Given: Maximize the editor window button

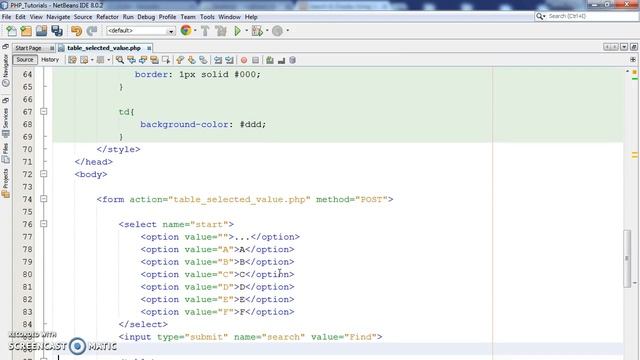Looking at the screenshot, I should pos(633,47).
